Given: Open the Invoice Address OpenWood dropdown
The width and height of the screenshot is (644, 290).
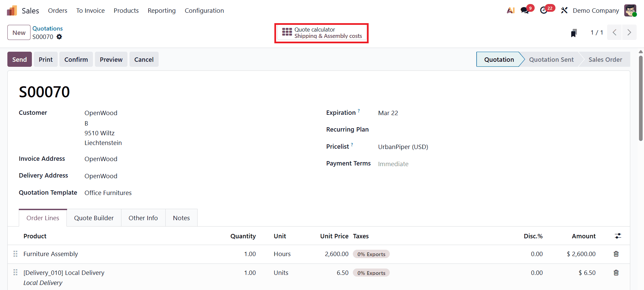Looking at the screenshot, I should pos(101,159).
